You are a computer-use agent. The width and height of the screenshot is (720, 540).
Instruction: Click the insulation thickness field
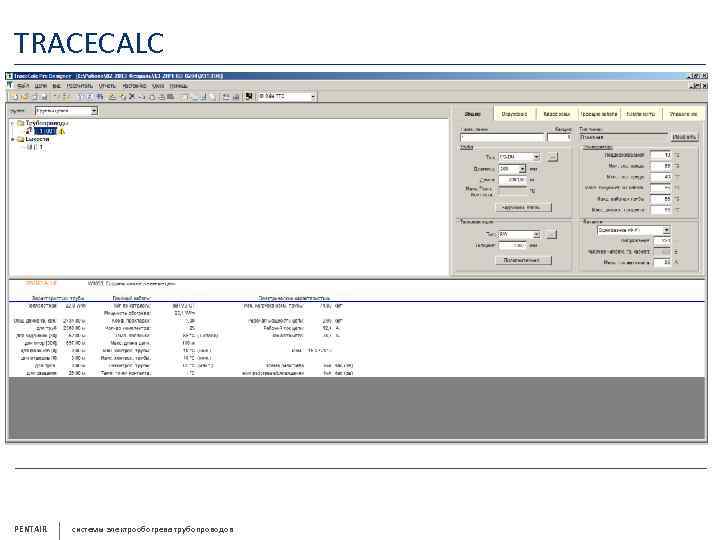click(512, 246)
